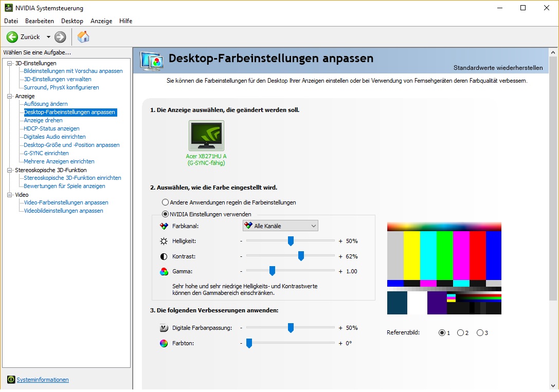Click the Gamma color circles icon
Image resolution: width=559 pixels, height=392 pixels.
point(164,271)
